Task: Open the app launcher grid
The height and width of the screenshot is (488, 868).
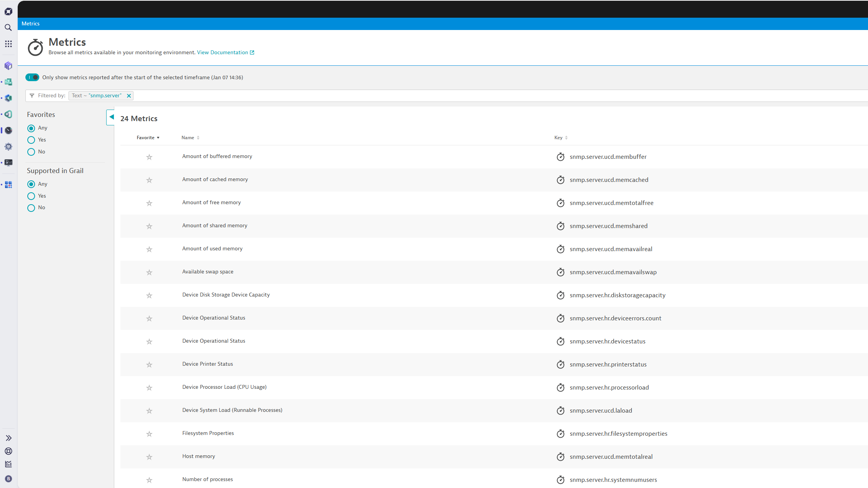Action: pos(8,44)
